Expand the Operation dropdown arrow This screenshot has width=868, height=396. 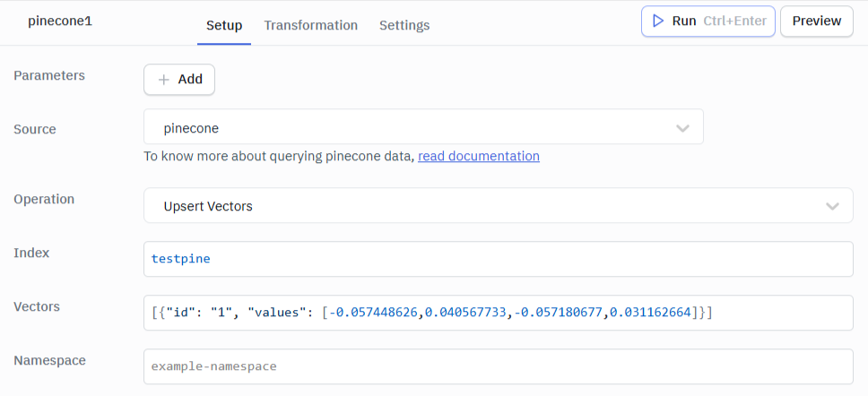point(832,206)
